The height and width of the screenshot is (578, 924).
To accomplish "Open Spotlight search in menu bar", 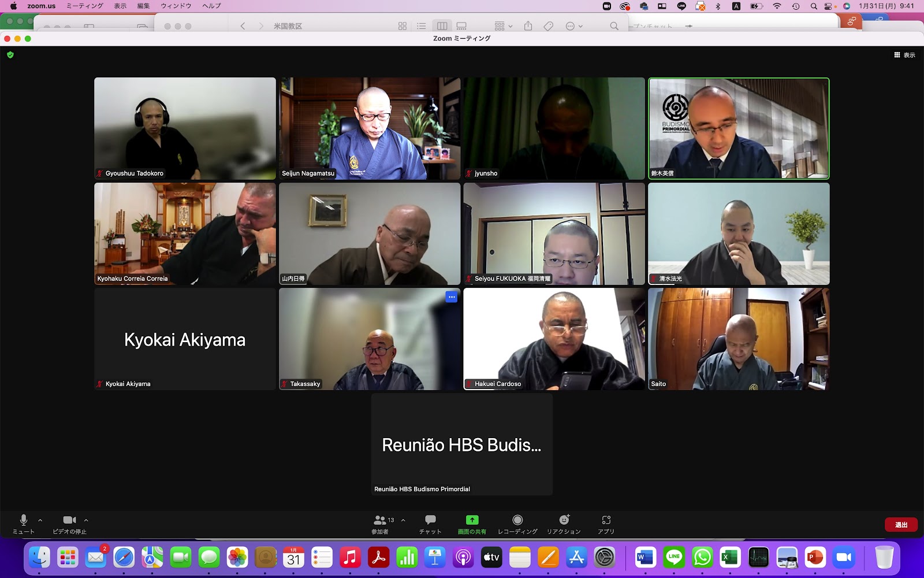I will [814, 6].
